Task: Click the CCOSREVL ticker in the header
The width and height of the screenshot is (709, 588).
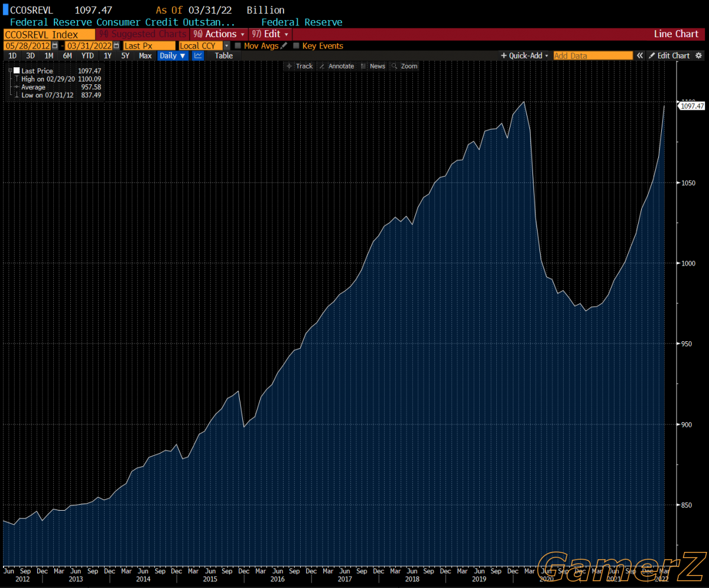Action: [32, 10]
